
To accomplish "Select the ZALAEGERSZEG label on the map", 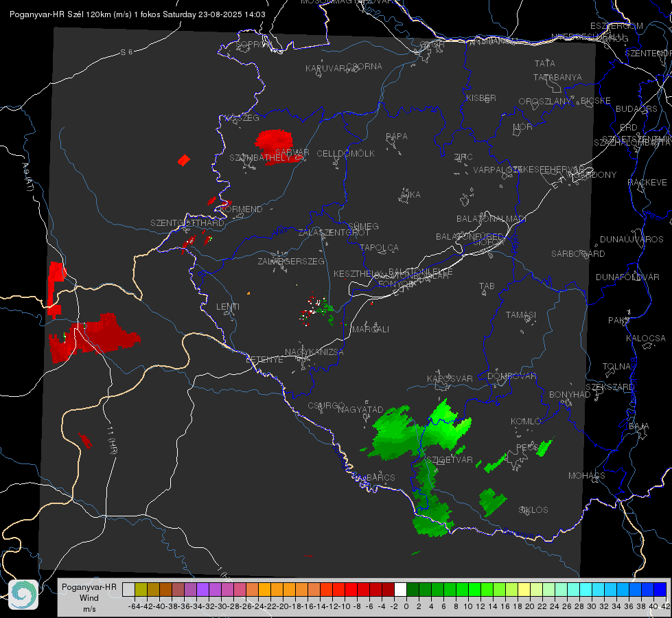I will [x=291, y=261].
